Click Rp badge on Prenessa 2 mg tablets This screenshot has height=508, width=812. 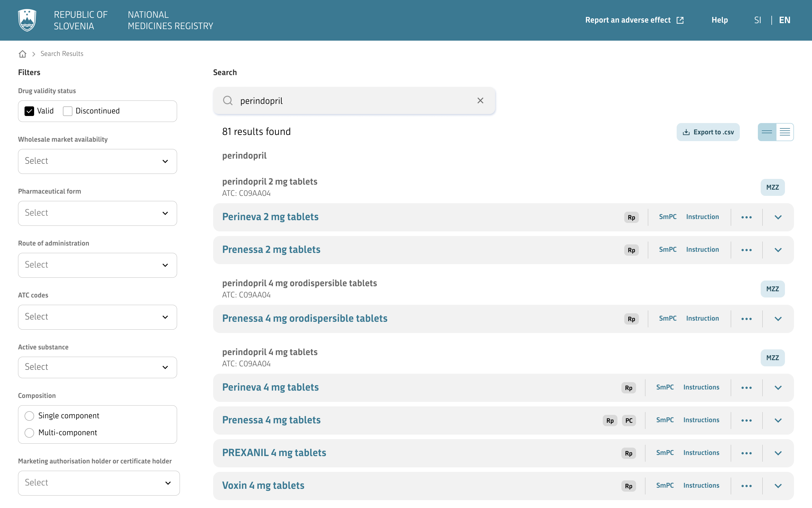coord(631,250)
